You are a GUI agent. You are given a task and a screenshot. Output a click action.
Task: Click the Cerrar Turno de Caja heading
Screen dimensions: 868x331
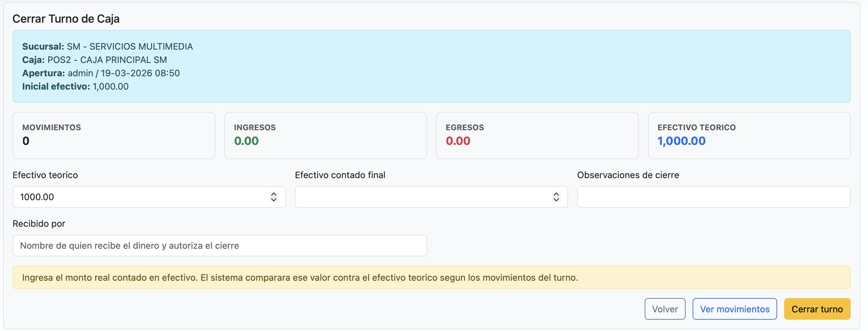(x=66, y=19)
